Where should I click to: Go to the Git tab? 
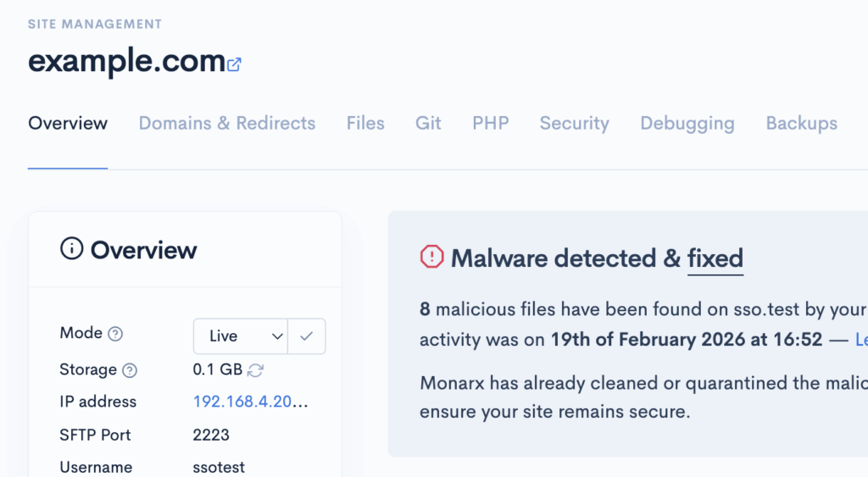(x=428, y=124)
